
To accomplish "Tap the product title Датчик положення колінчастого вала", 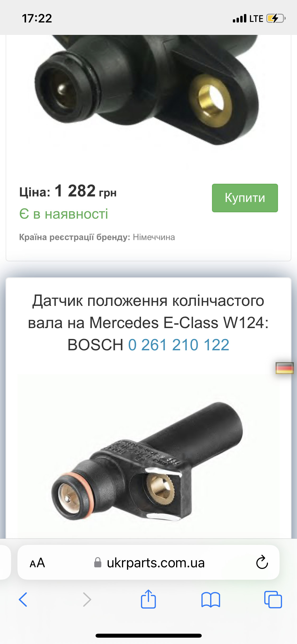I will click(148, 312).
